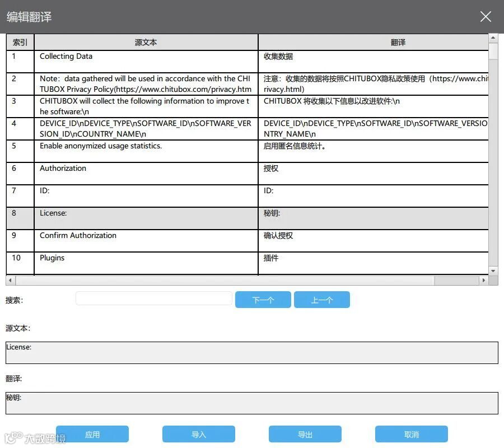The width and height of the screenshot is (504, 448).
Task: Select translation cell 授权 in row 6
Action: (374, 174)
